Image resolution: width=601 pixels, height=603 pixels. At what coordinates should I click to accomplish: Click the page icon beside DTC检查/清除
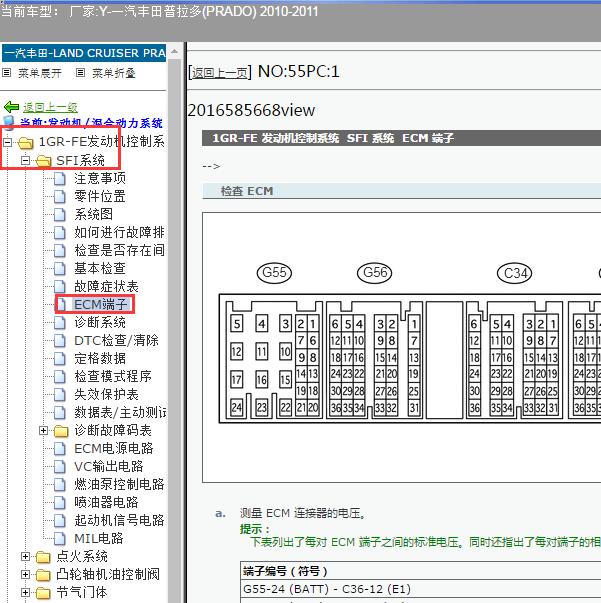pyautogui.click(x=60, y=341)
